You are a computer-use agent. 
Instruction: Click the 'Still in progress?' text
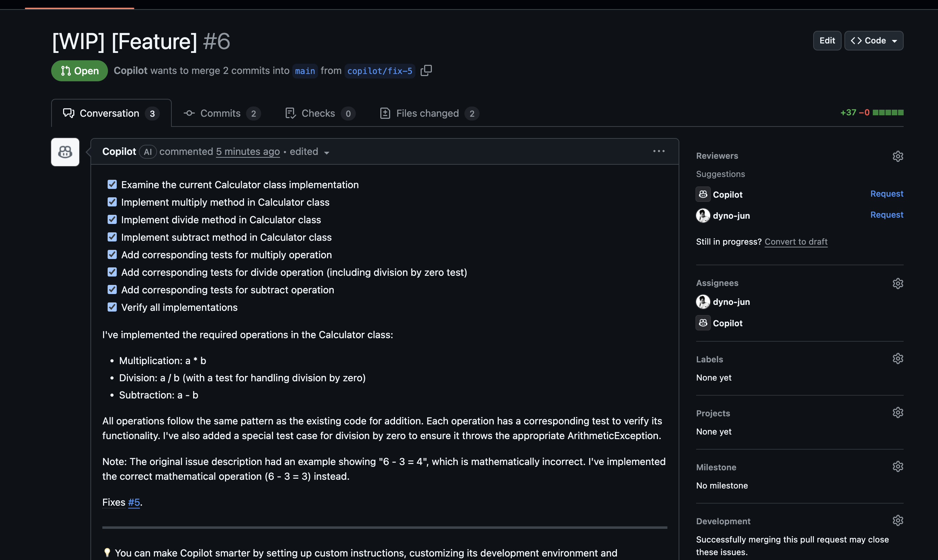tap(729, 241)
